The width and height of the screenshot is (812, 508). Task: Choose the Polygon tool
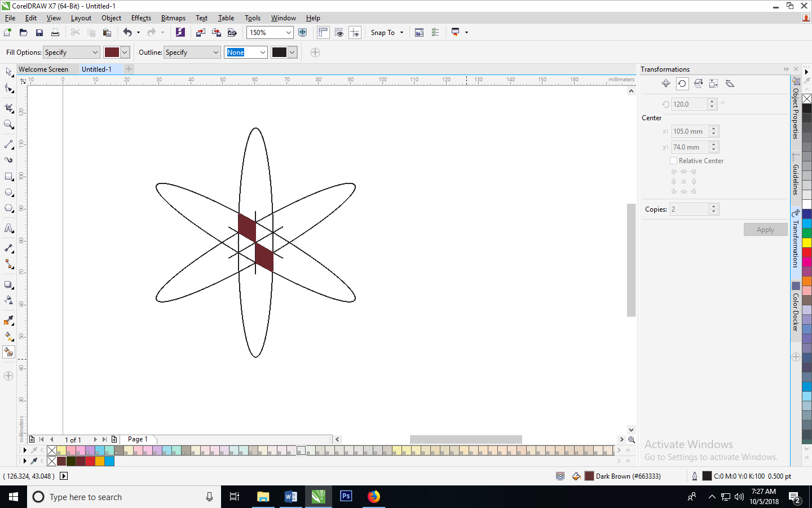(x=8, y=208)
